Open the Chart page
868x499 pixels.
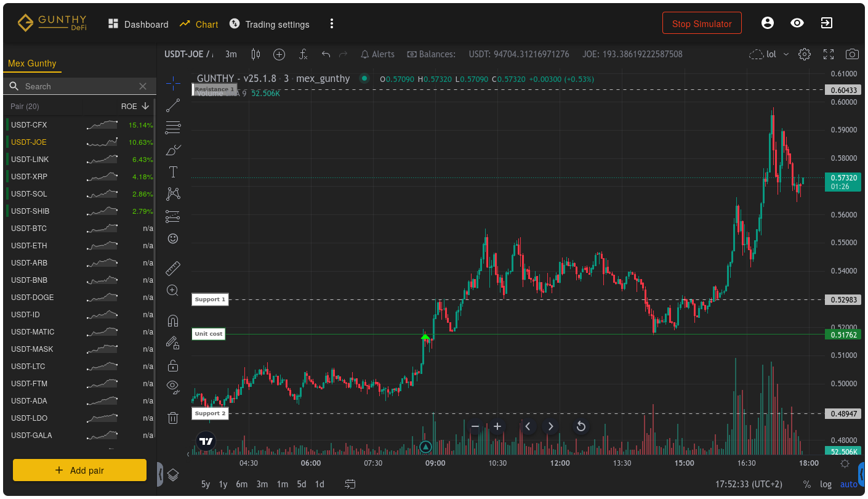tap(199, 24)
